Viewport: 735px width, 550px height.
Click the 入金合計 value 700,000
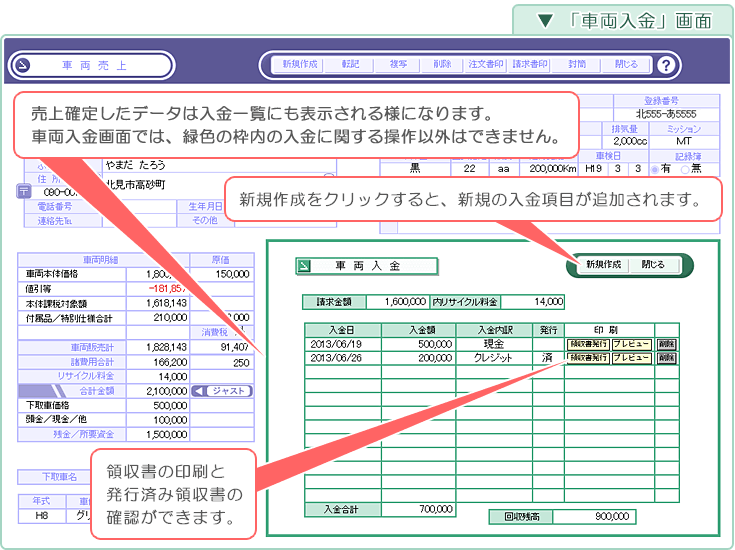click(418, 510)
